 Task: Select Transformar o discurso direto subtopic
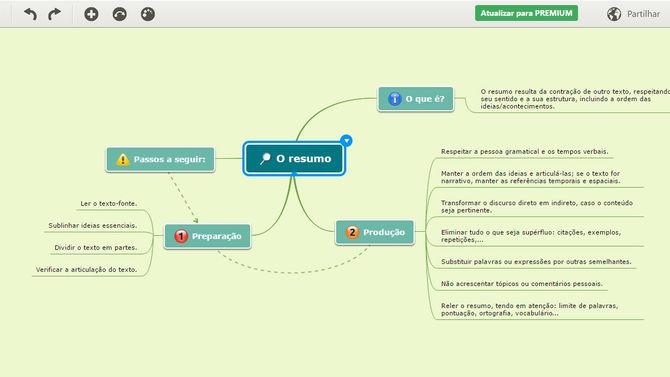[x=537, y=206]
